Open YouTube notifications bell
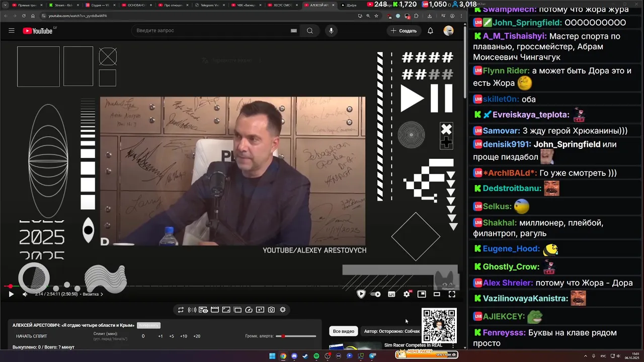644x362 pixels. point(430,31)
